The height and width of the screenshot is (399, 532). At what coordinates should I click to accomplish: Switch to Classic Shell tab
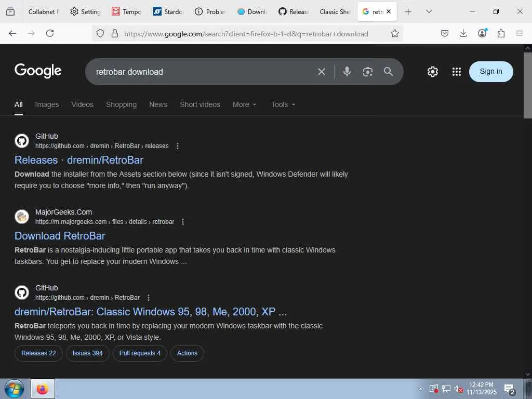click(x=335, y=12)
